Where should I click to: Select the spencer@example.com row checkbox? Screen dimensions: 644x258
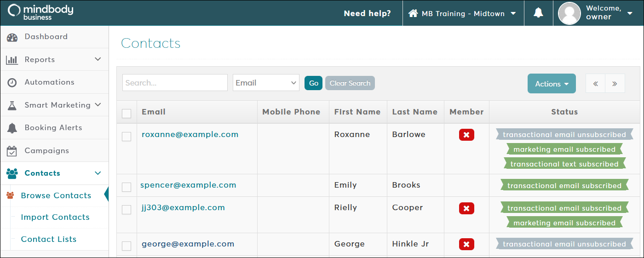pyautogui.click(x=126, y=187)
